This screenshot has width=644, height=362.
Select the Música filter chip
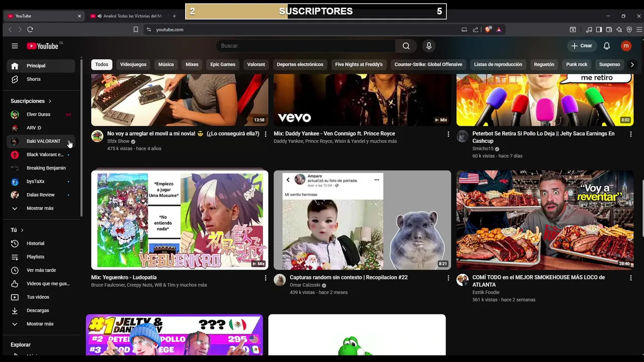coord(166,64)
